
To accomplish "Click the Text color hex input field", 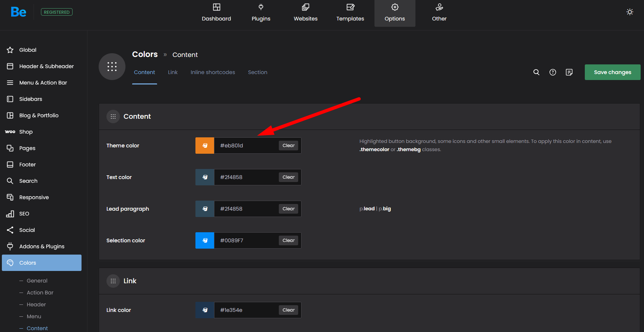I will coord(246,177).
